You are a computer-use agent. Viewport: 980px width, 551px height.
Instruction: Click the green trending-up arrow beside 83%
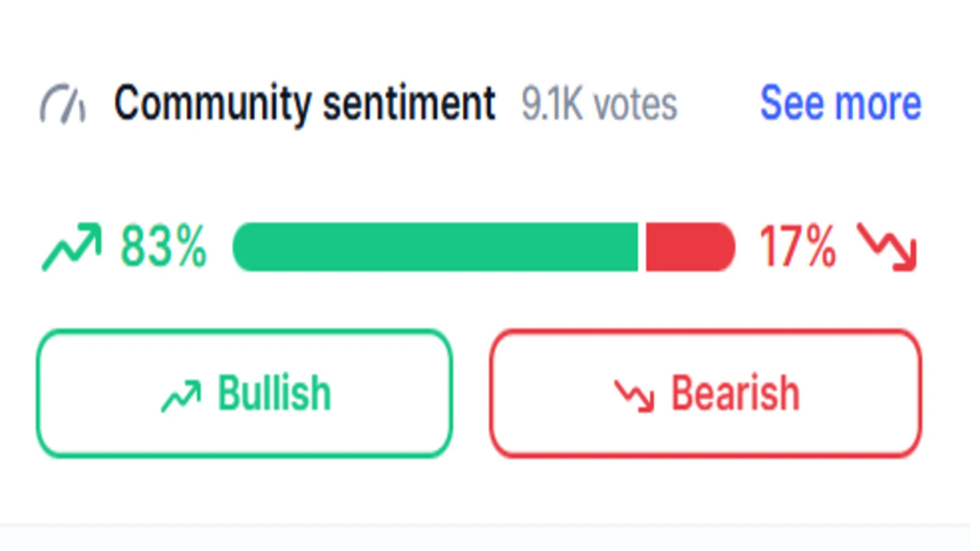pos(71,247)
